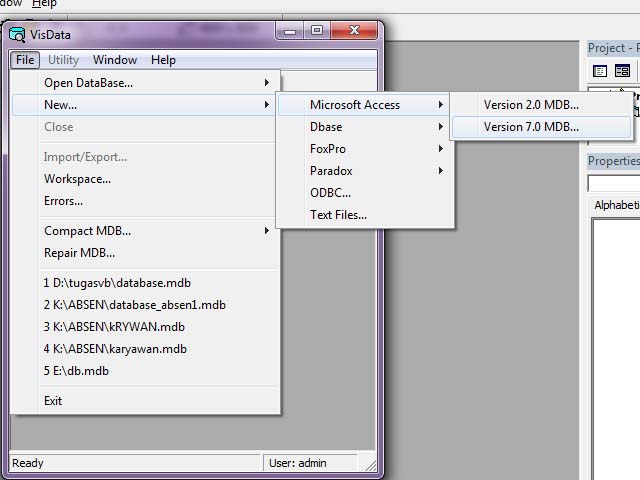Screen dimensions: 640x480
Task: Select Version 7.0 MDB... option
Action: point(542,127)
